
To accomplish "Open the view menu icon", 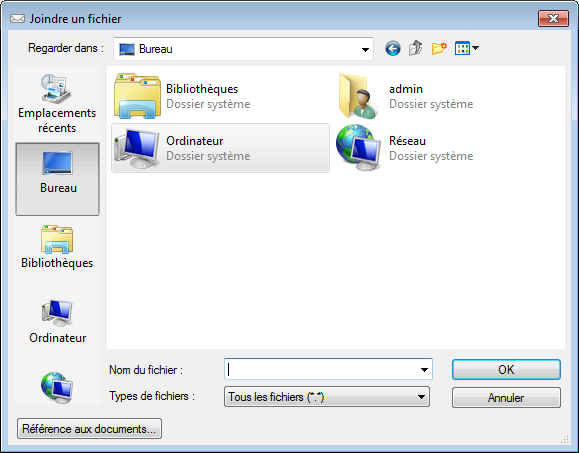I will pyautogui.click(x=467, y=48).
